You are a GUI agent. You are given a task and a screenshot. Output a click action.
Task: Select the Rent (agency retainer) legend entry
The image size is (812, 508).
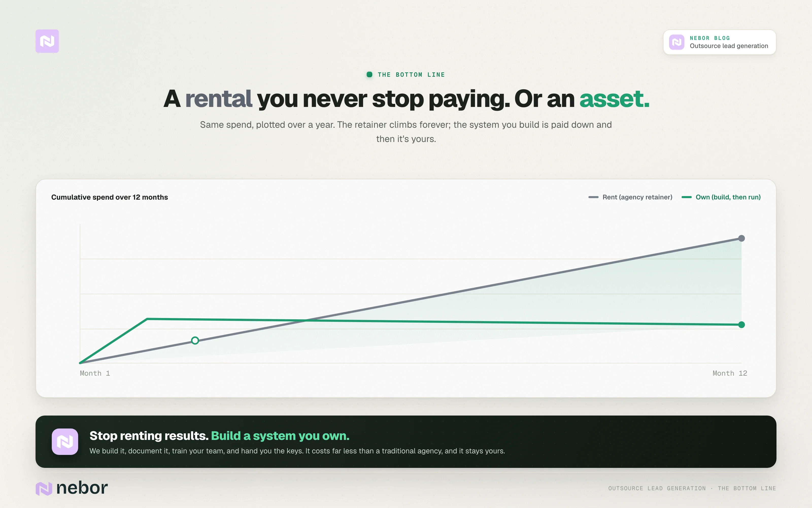630,197
